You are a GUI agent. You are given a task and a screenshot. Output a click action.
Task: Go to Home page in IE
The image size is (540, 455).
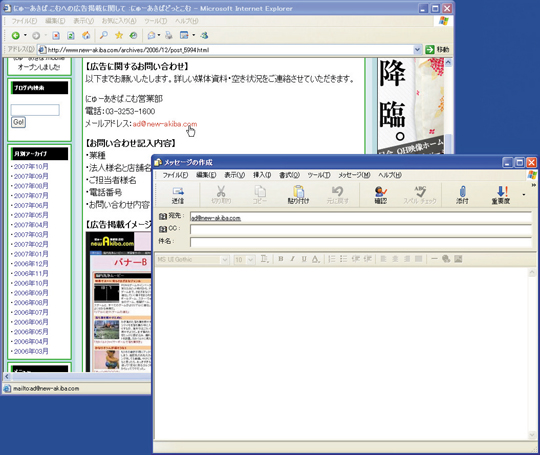point(86,35)
